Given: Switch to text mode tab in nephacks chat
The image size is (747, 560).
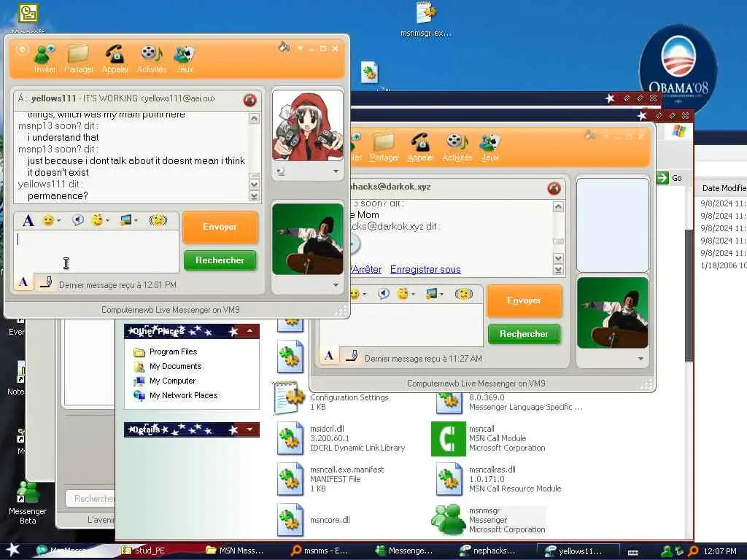Looking at the screenshot, I should [329, 356].
